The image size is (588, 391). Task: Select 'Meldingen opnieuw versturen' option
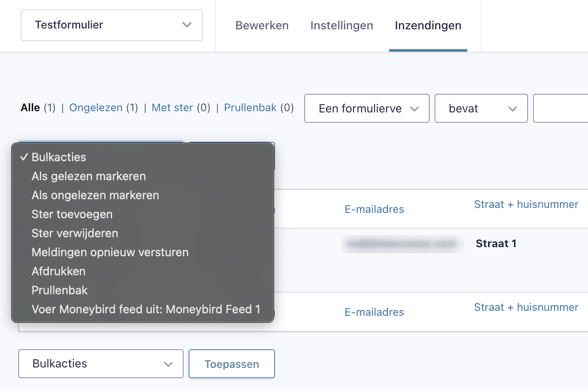(110, 253)
